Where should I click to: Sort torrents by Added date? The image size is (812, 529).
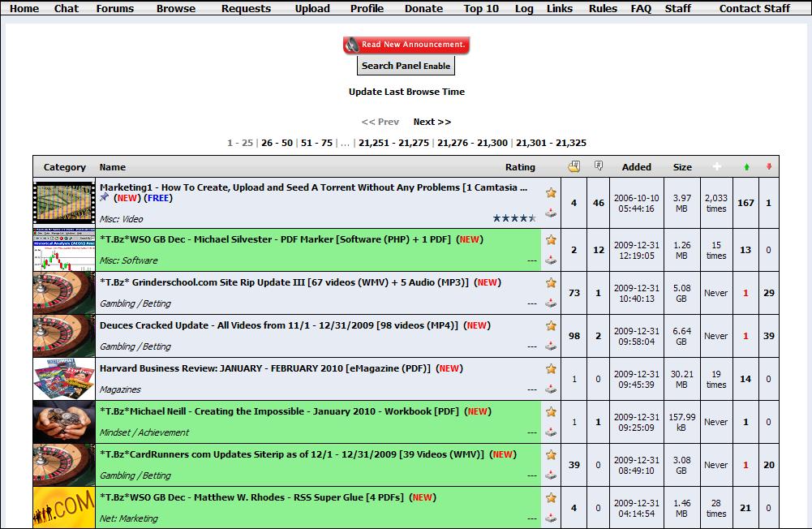pos(637,167)
